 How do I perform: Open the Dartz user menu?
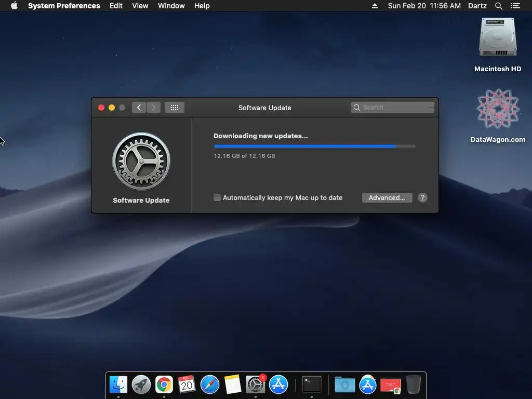tap(477, 6)
